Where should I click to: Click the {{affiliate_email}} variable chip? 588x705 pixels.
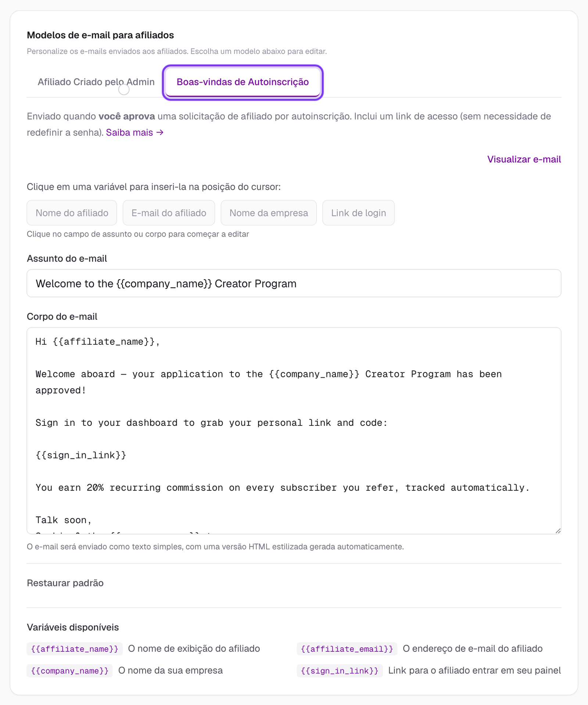[347, 649]
